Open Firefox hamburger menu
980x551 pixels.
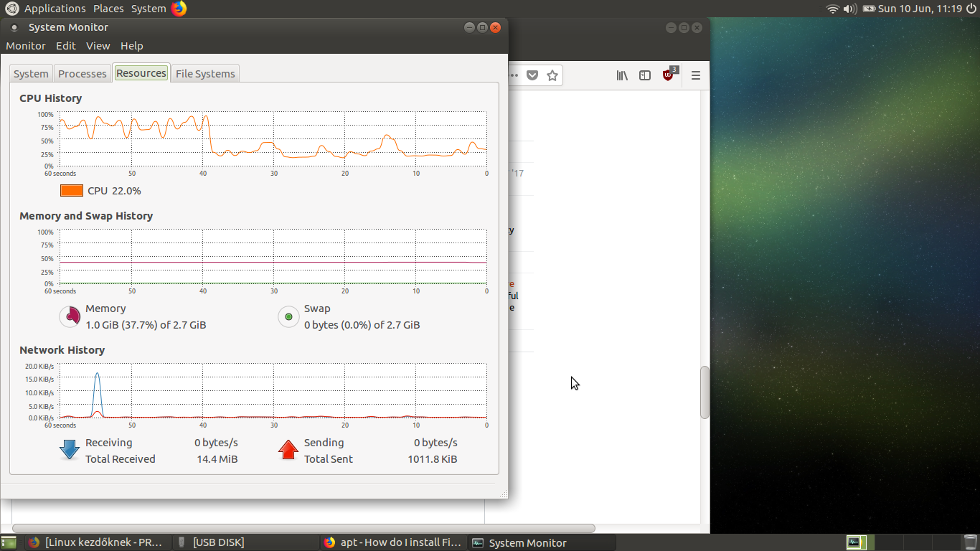pyautogui.click(x=695, y=75)
